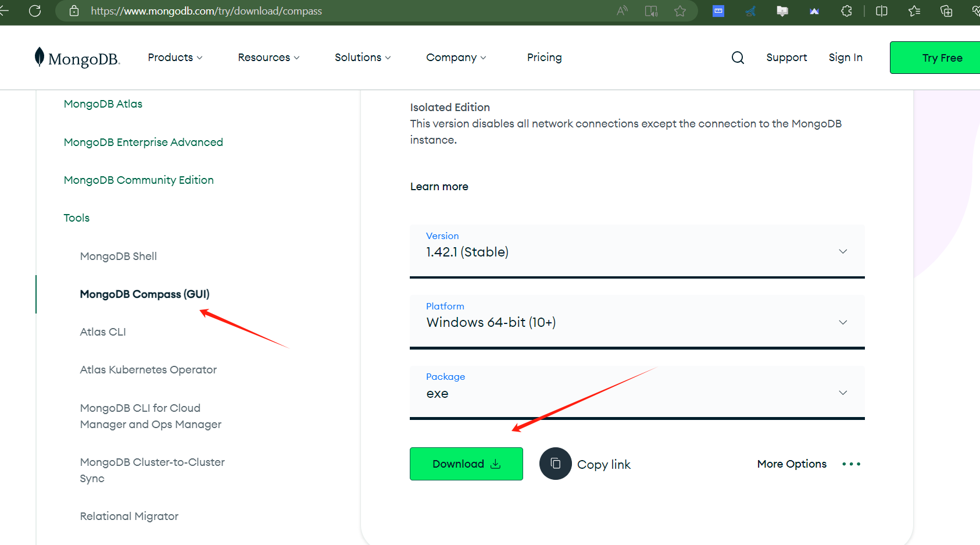Select the Tools section in the sidebar
The height and width of the screenshot is (545, 980).
(77, 218)
